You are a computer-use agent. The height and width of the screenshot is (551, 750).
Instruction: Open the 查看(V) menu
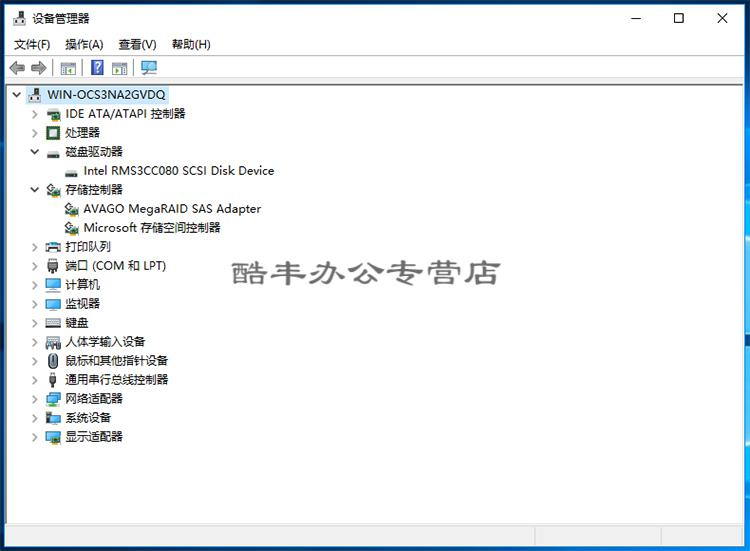(x=137, y=44)
